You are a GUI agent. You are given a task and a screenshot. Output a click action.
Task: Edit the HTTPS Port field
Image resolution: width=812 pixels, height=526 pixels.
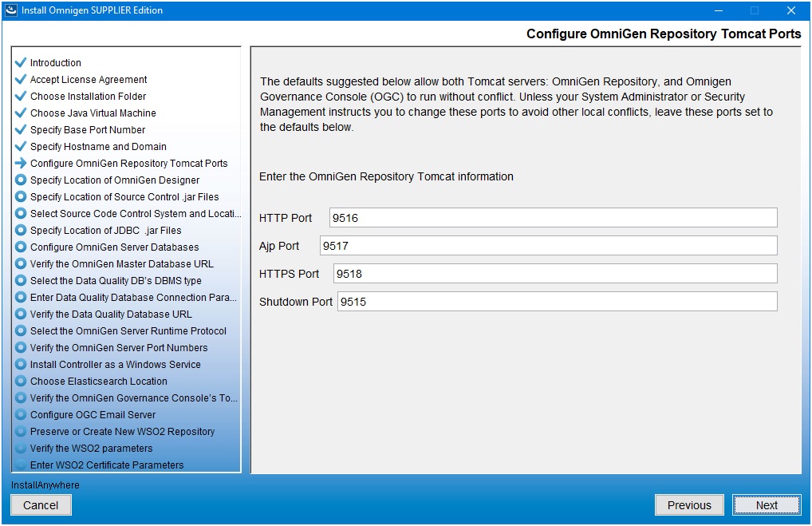tap(555, 274)
